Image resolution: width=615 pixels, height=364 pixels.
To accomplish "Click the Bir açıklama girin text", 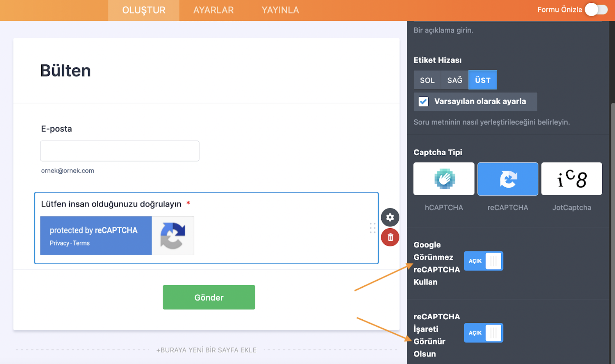I will [x=443, y=30].
